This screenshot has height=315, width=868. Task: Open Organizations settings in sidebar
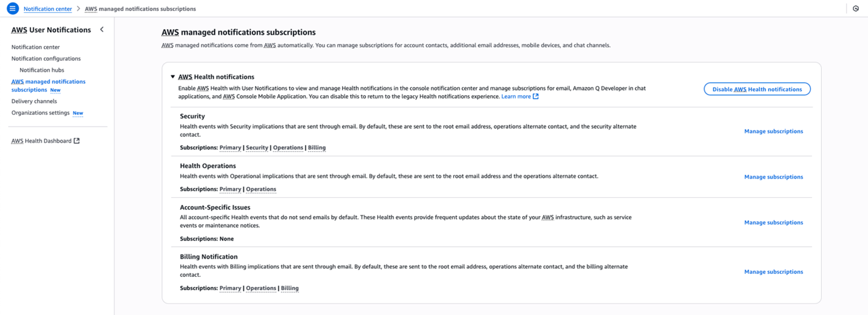tap(40, 113)
